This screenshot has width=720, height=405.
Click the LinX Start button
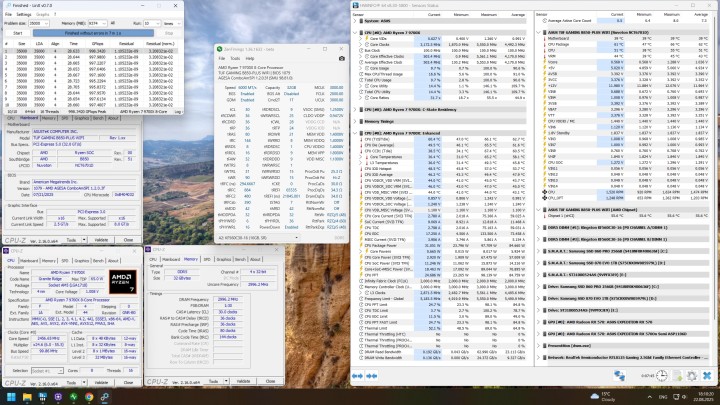(x=17, y=33)
